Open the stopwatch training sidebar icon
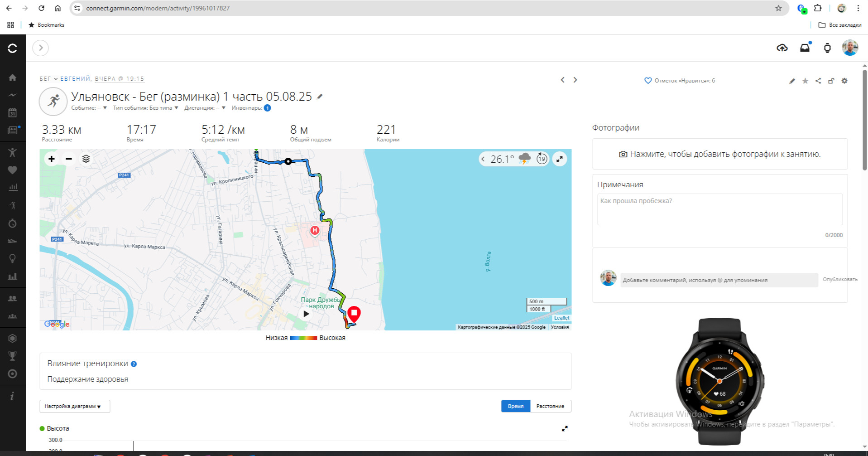This screenshot has width=868, height=456. (x=13, y=223)
